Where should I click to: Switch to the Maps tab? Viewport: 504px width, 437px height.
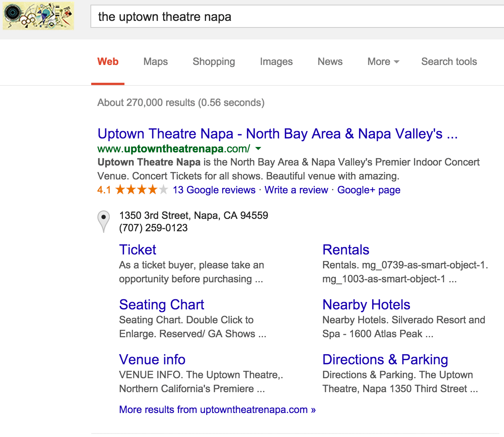(x=155, y=62)
